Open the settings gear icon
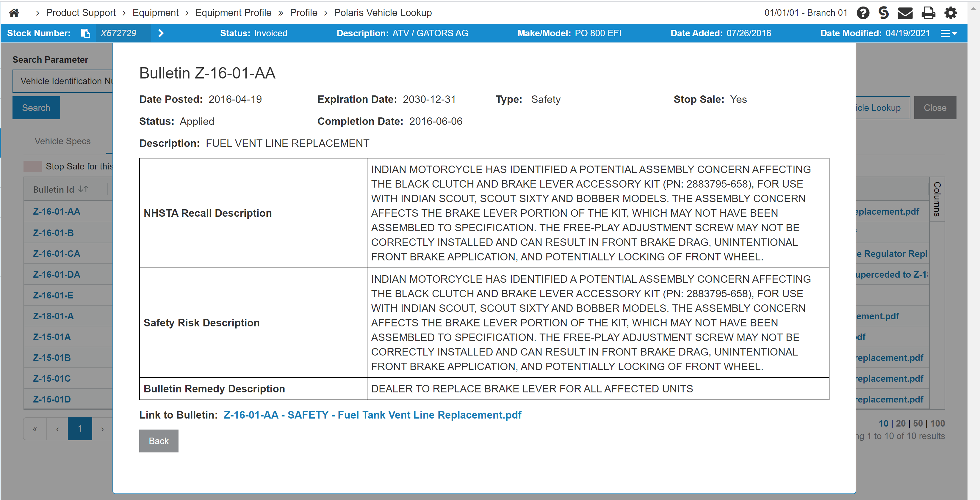Viewport: 980px width, 500px height. 950,13
